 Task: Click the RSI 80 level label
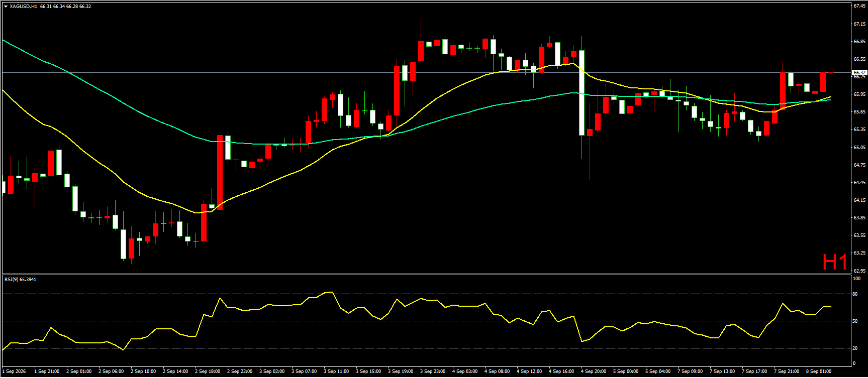tap(856, 294)
